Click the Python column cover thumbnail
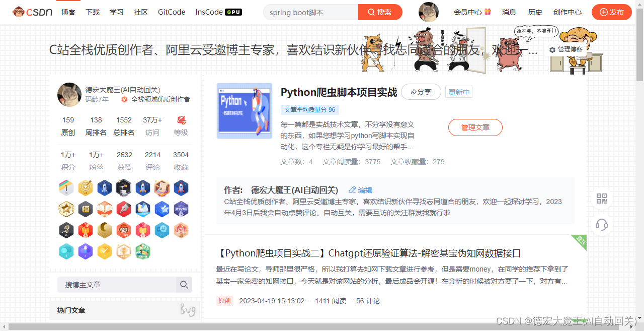 pos(244,111)
